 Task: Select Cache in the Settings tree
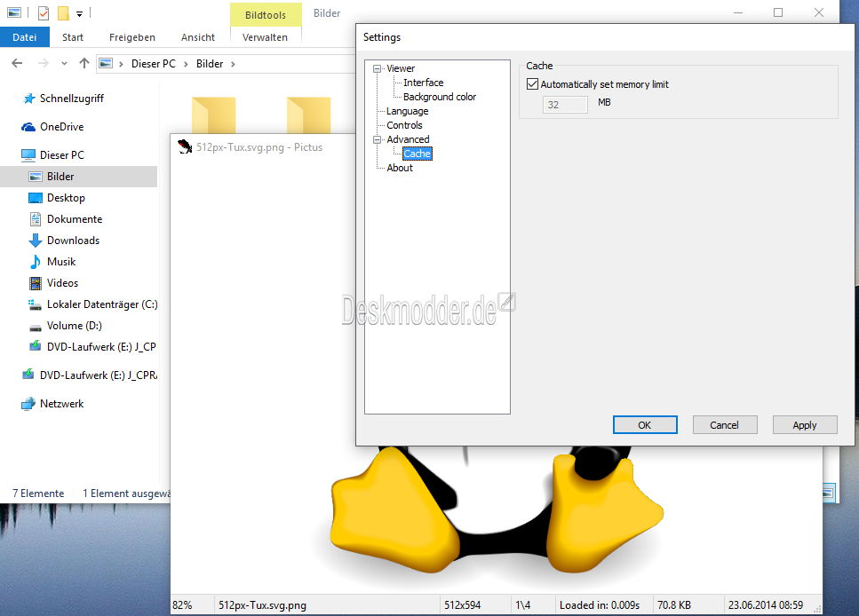click(x=418, y=154)
